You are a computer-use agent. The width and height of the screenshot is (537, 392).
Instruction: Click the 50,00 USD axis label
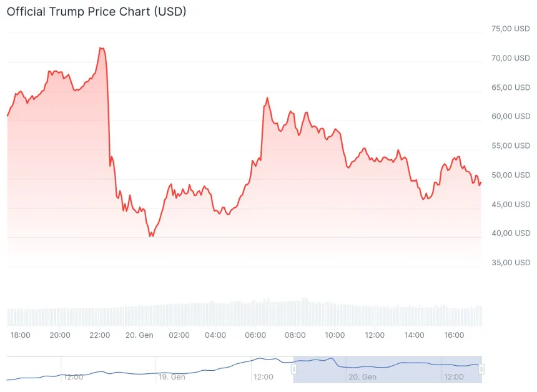511,175
